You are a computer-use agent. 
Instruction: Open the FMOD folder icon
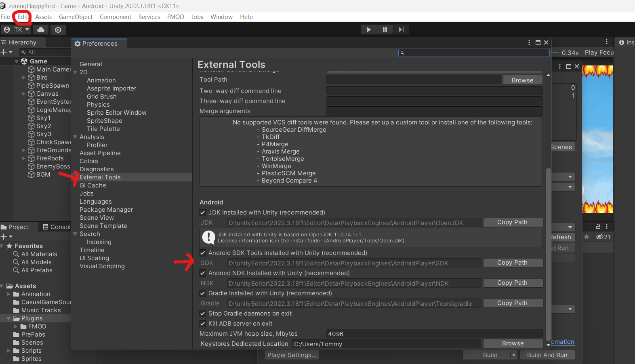24,326
